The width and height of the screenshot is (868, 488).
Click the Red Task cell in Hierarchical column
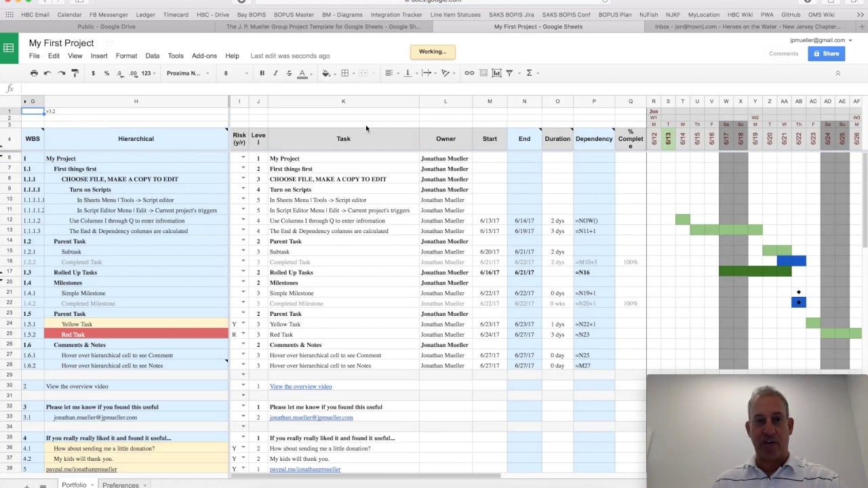(136, 335)
